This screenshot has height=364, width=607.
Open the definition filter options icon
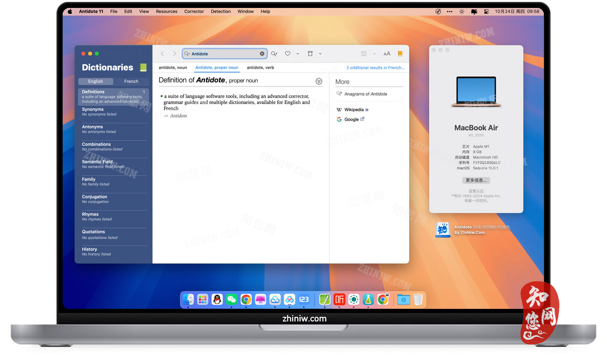319,81
